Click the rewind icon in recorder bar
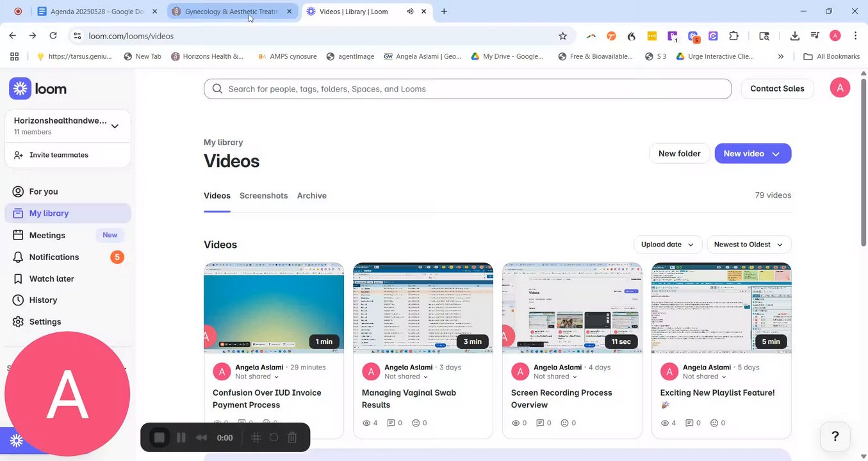This screenshot has height=461, width=868. [201, 437]
